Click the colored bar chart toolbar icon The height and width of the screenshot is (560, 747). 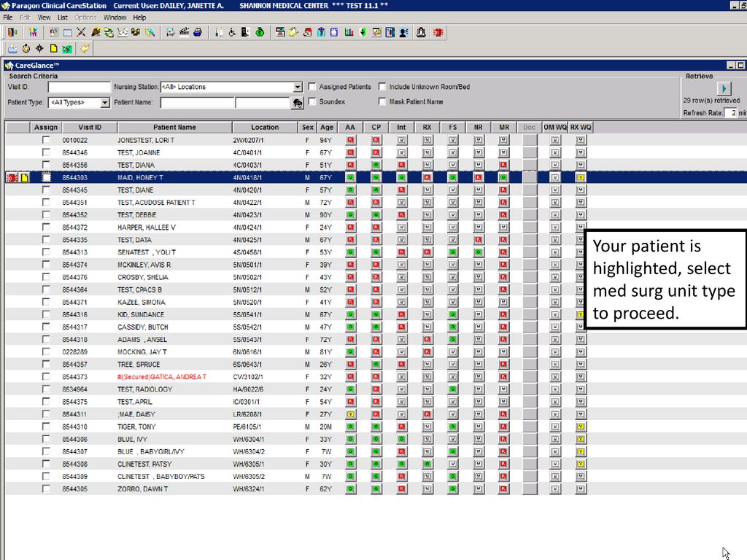(349, 32)
